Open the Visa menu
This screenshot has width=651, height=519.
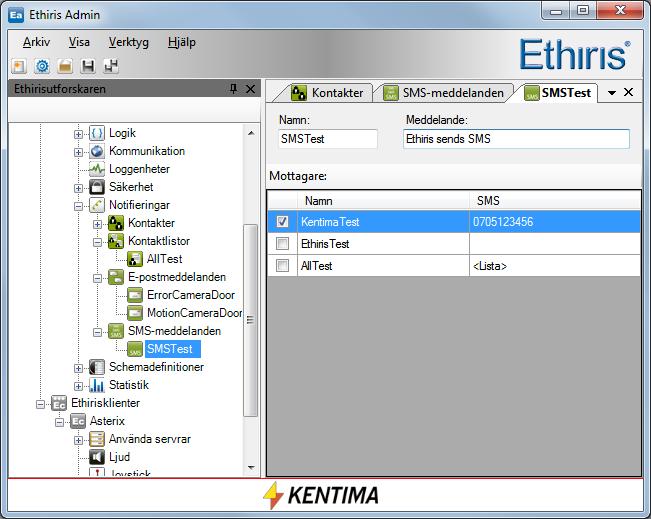point(79,42)
